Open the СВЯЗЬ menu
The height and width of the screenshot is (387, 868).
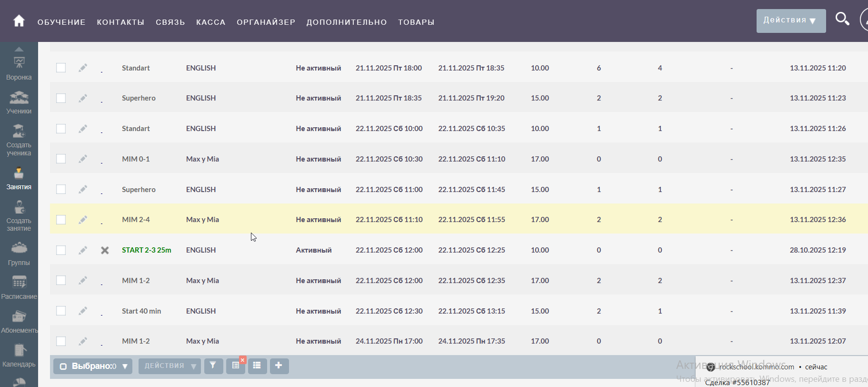(170, 22)
